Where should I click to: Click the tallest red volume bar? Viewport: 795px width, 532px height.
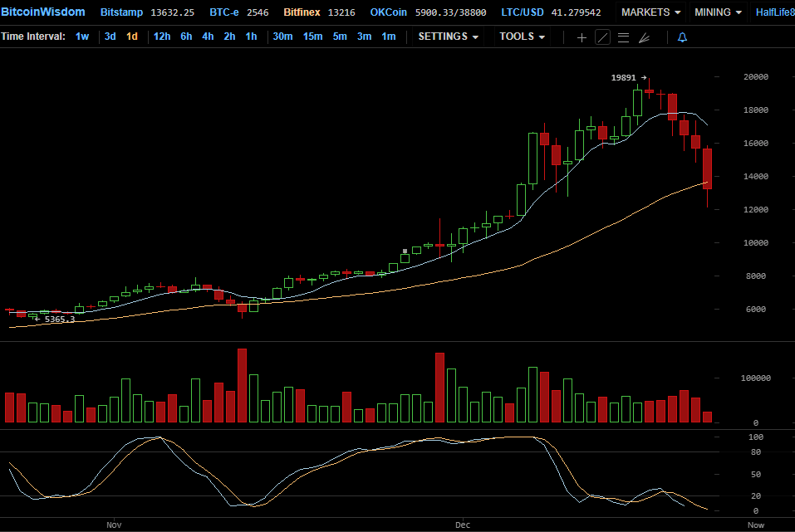[243, 386]
